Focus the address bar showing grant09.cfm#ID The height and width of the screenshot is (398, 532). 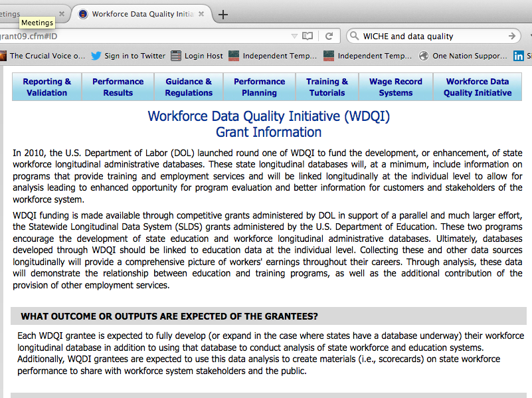coord(169,36)
